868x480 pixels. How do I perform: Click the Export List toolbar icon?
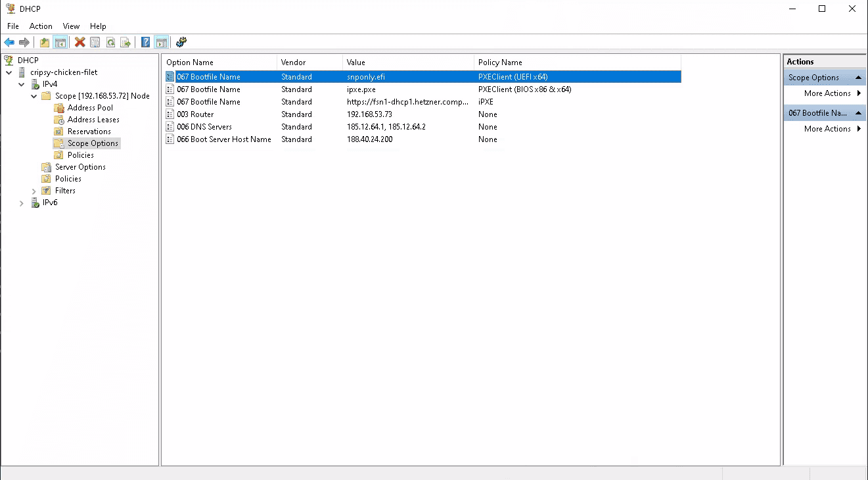pyautogui.click(x=126, y=42)
